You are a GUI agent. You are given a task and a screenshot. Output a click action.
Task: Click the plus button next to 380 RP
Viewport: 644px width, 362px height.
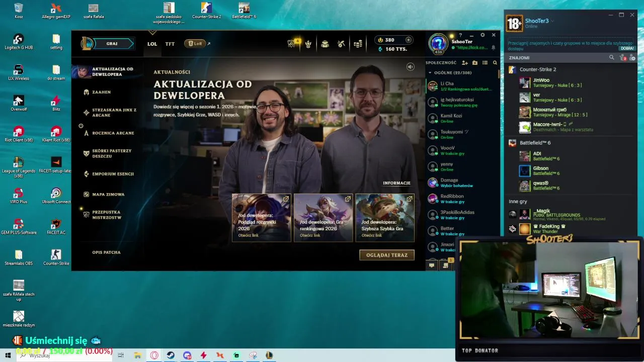click(409, 40)
